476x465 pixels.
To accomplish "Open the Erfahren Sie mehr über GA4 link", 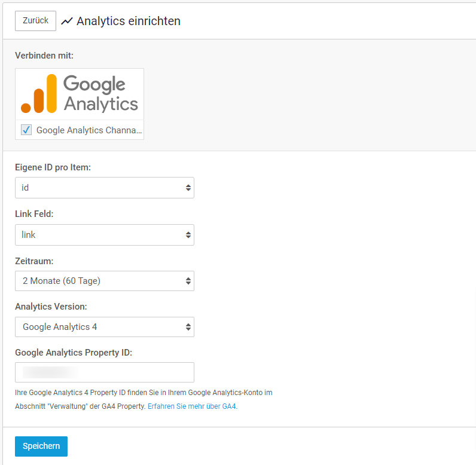I will [192, 406].
